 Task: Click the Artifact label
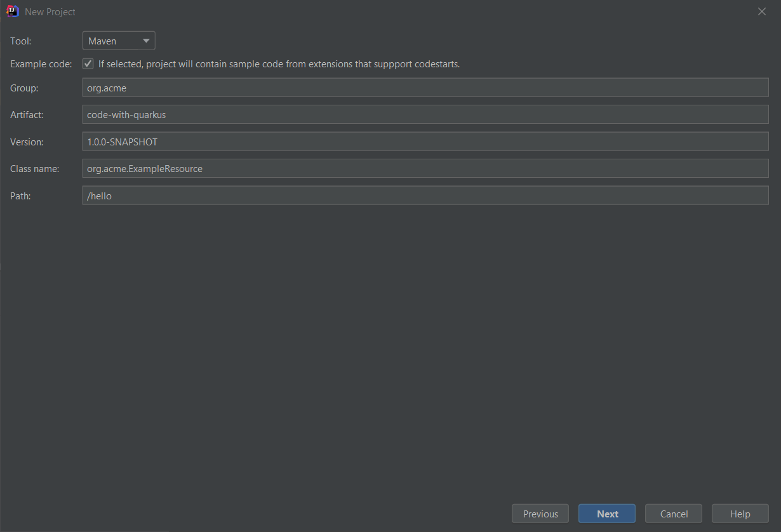27,114
